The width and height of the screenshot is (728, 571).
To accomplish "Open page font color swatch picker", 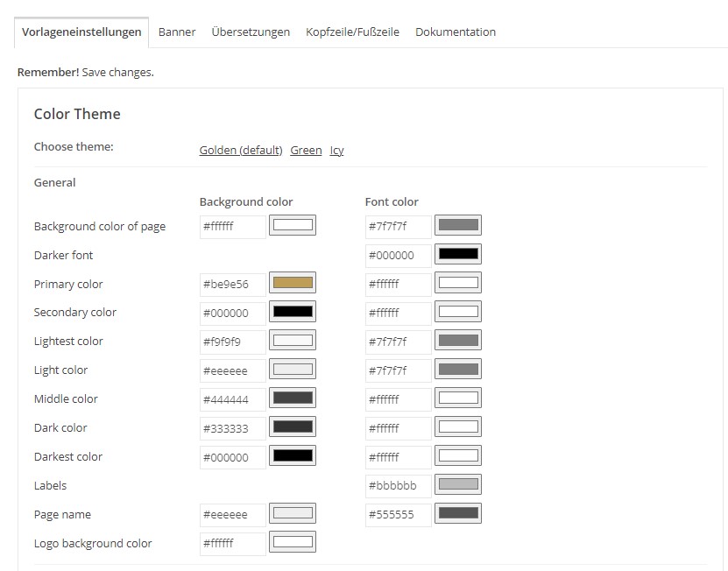I will [x=458, y=225].
